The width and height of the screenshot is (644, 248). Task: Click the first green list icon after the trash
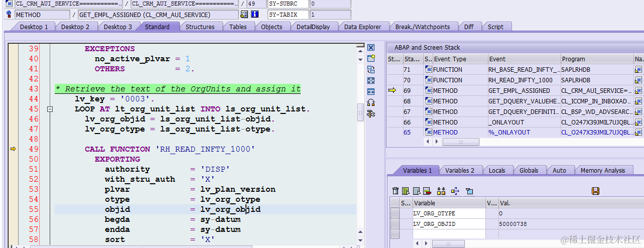coord(406,191)
